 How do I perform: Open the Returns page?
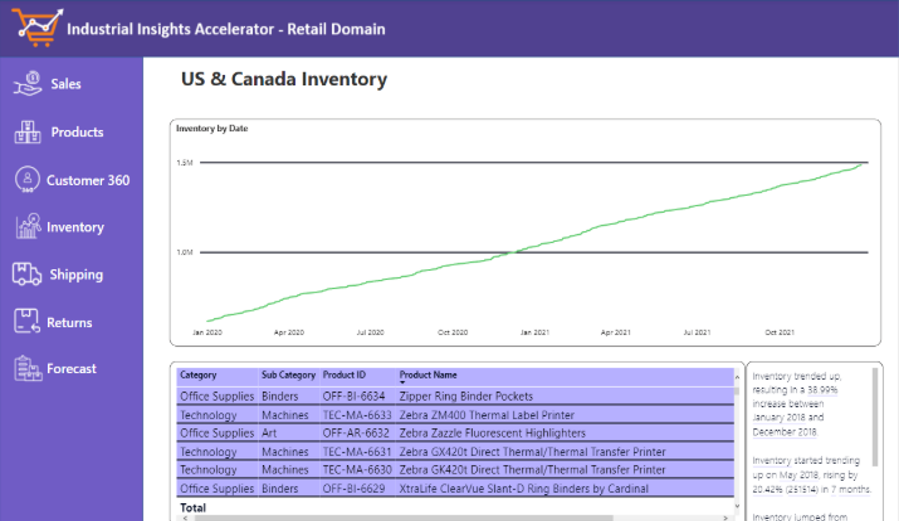tap(69, 322)
